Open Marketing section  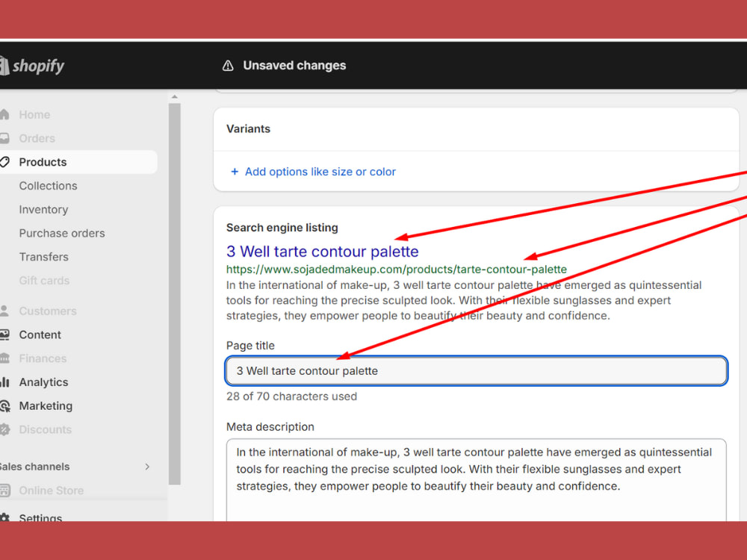(x=46, y=405)
